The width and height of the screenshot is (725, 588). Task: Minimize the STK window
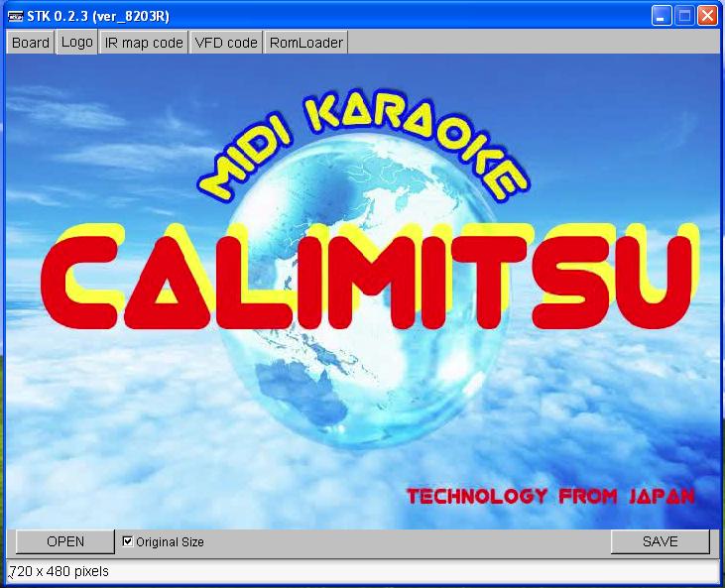pos(662,16)
